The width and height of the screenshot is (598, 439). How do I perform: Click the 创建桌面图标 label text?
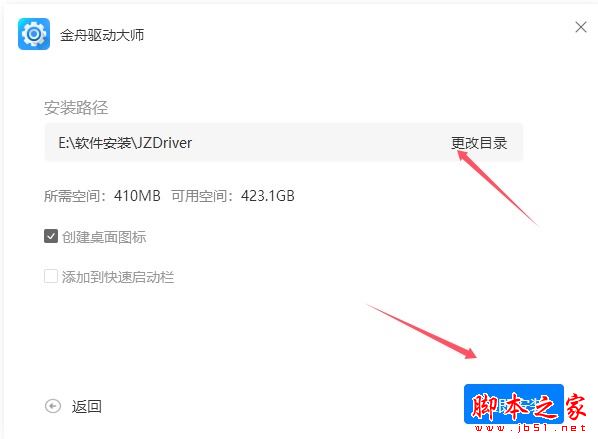point(104,237)
